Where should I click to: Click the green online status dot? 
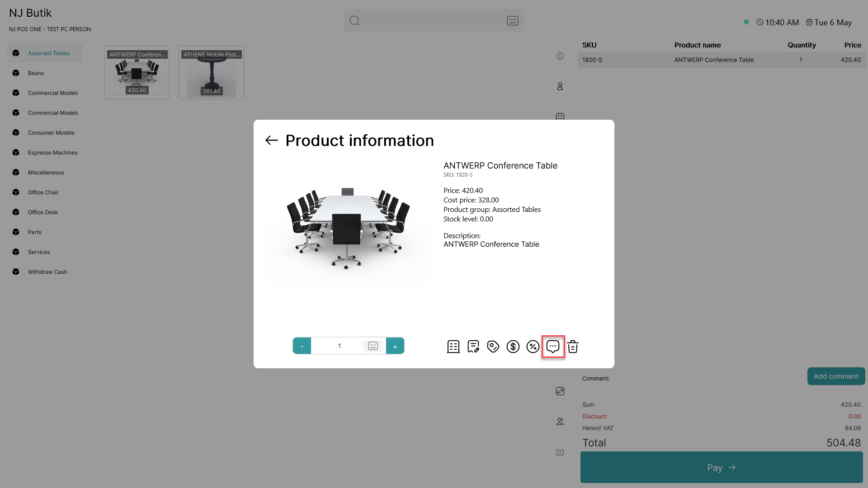point(746,22)
